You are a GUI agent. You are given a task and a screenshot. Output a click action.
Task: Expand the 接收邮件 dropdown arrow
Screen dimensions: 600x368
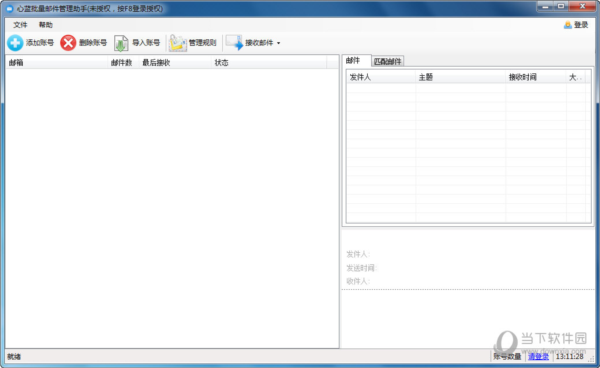[x=278, y=43]
